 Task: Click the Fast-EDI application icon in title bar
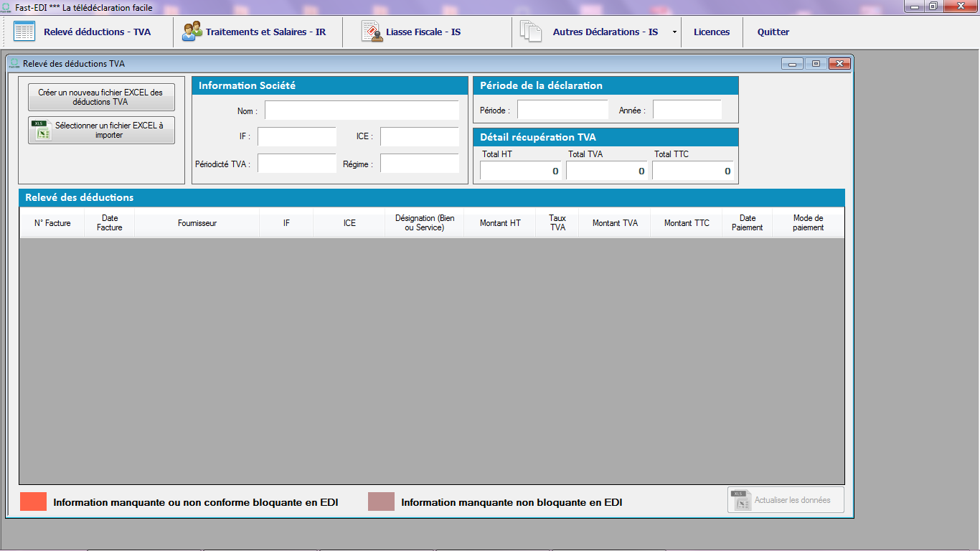pos(7,7)
